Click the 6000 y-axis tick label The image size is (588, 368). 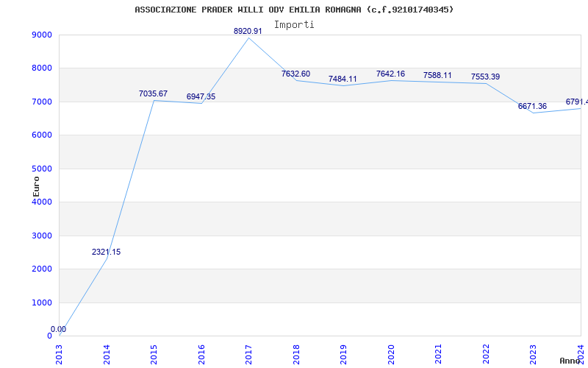tap(42, 135)
